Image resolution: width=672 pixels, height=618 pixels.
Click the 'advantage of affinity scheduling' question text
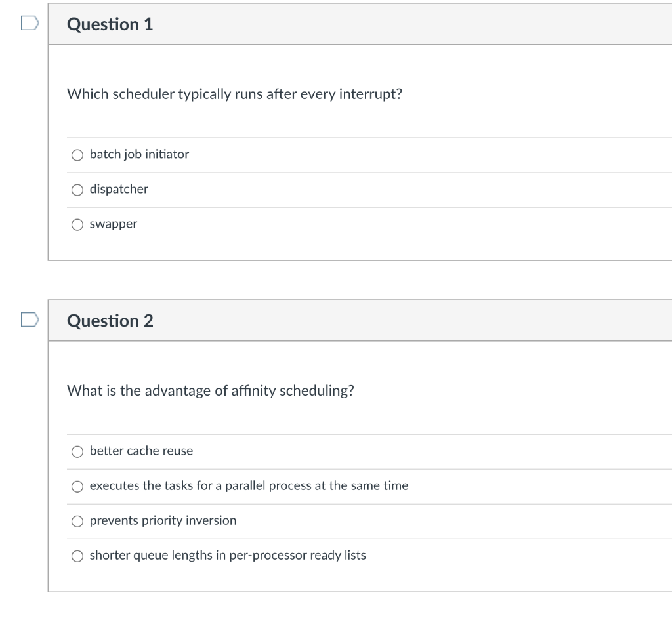click(x=210, y=390)
